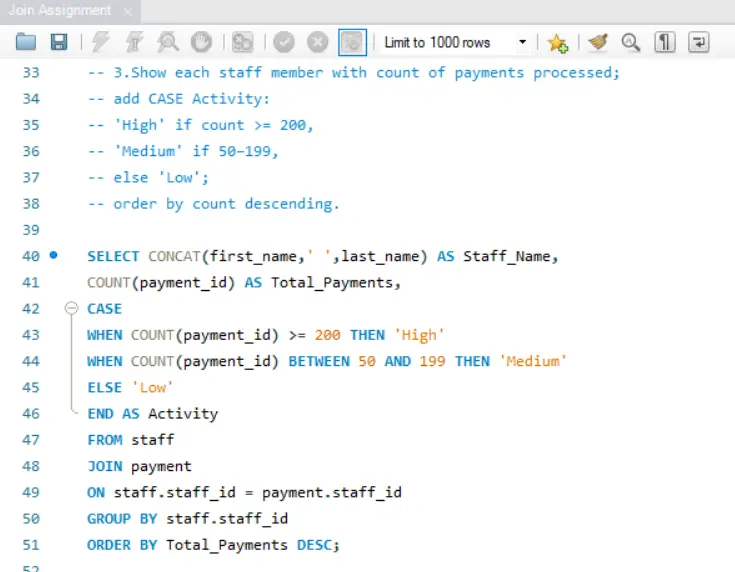Viewport: 735px width, 572px height.
Task: Click number 200 on line 43
Action: tap(327, 335)
